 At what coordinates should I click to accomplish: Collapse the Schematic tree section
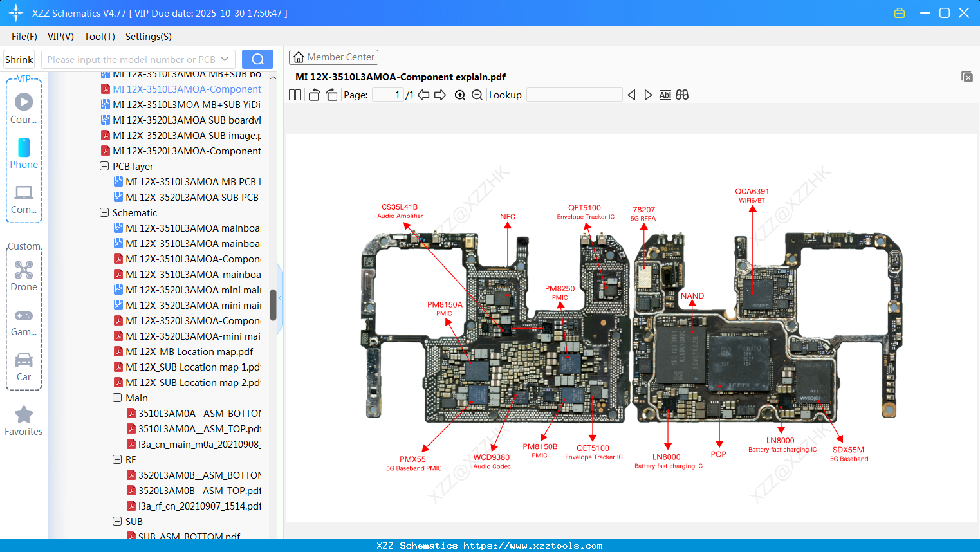click(104, 212)
